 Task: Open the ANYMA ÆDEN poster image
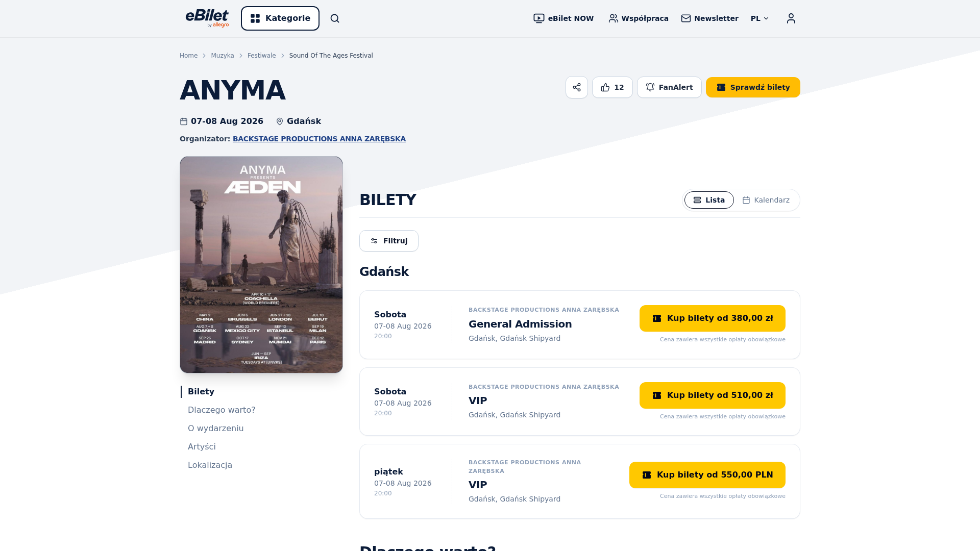[261, 265]
